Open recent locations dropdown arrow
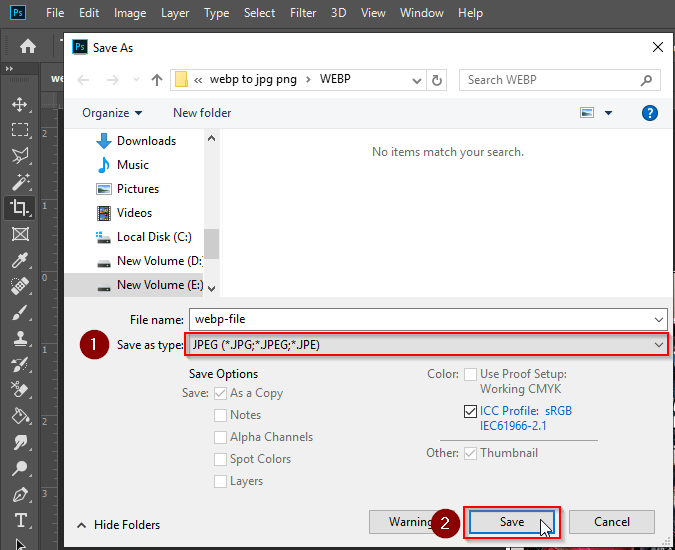 [x=136, y=80]
